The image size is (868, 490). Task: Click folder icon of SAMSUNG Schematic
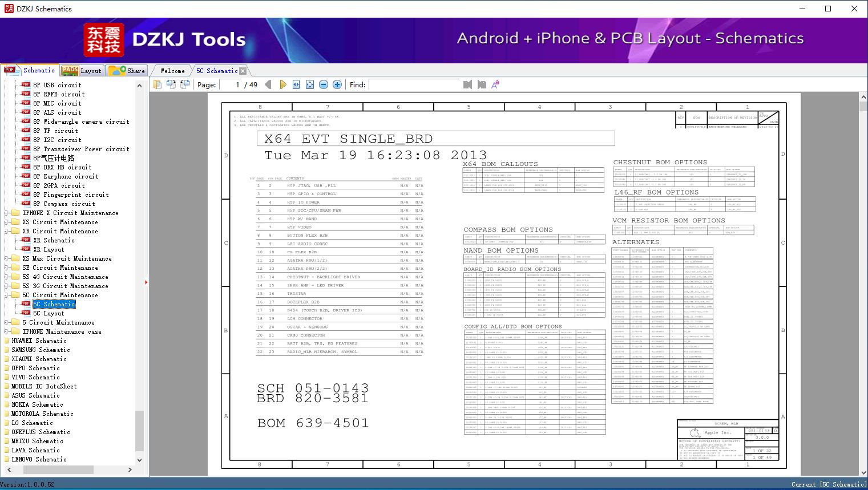coord(6,350)
